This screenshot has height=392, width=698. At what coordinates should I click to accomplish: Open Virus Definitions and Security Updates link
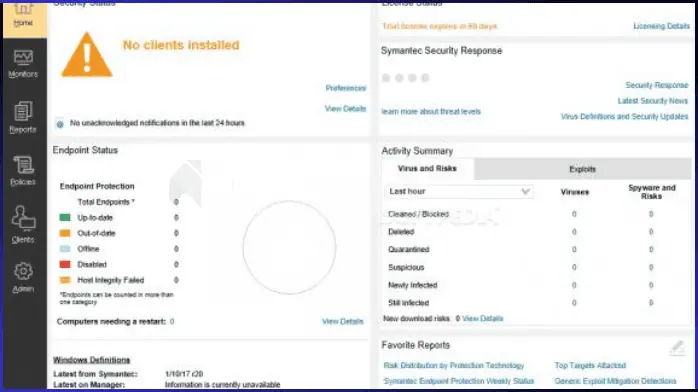(625, 117)
